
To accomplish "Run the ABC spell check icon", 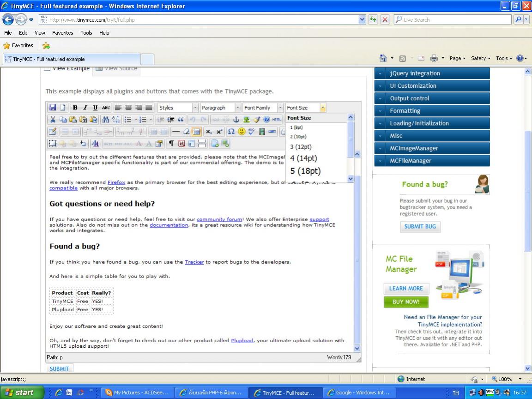I will 251,131.
